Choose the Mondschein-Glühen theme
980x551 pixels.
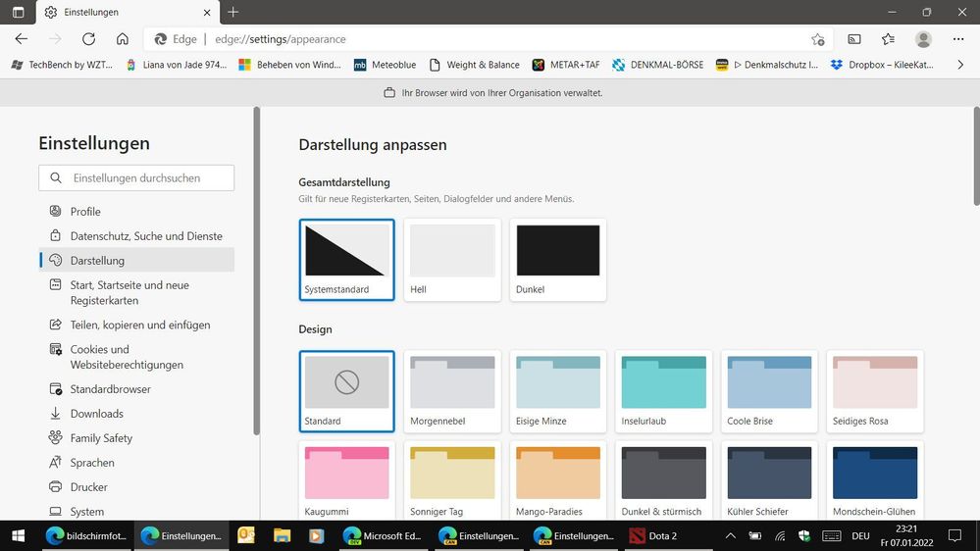[x=874, y=480]
